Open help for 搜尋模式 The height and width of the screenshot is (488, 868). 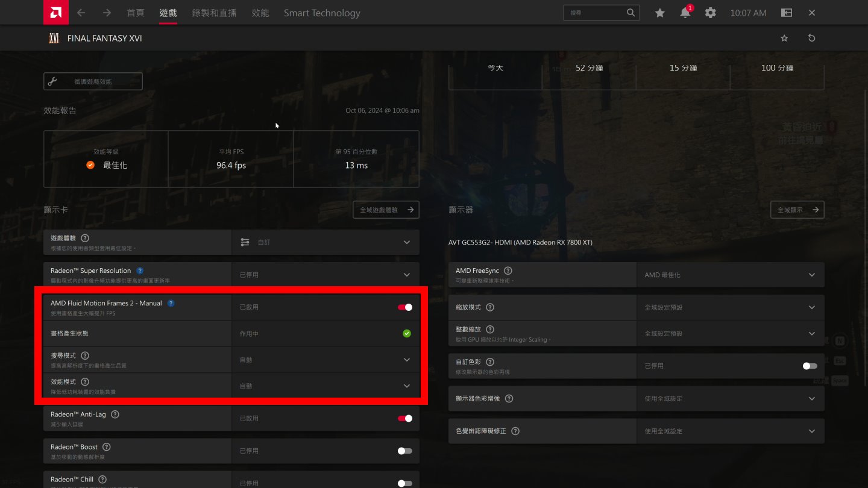85,355
